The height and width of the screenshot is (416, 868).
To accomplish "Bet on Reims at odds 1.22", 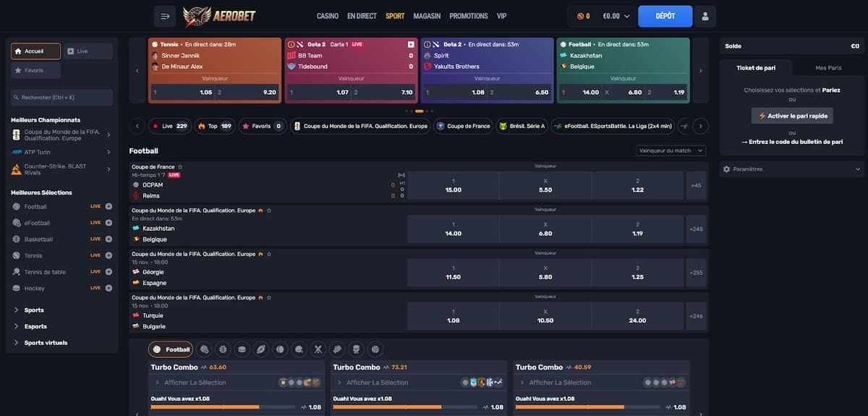I will tap(637, 185).
